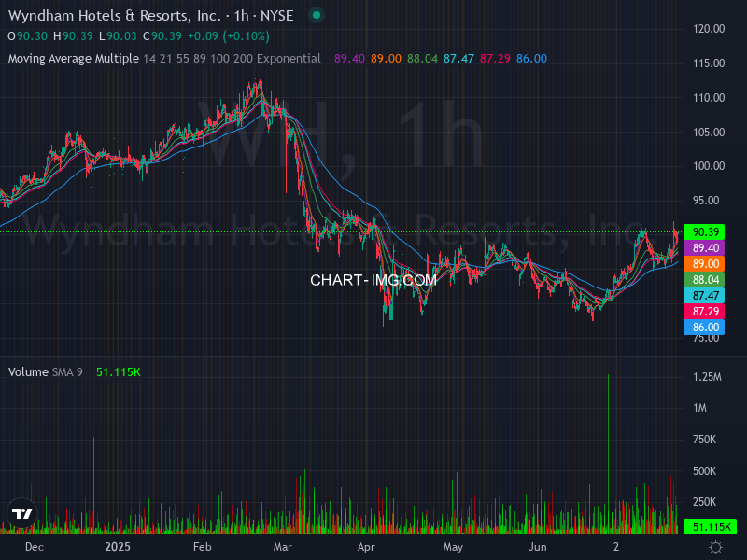This screenshot has width=747, height=560.
Task: Click the green 88.04 price tag
Action: [704, 279]
